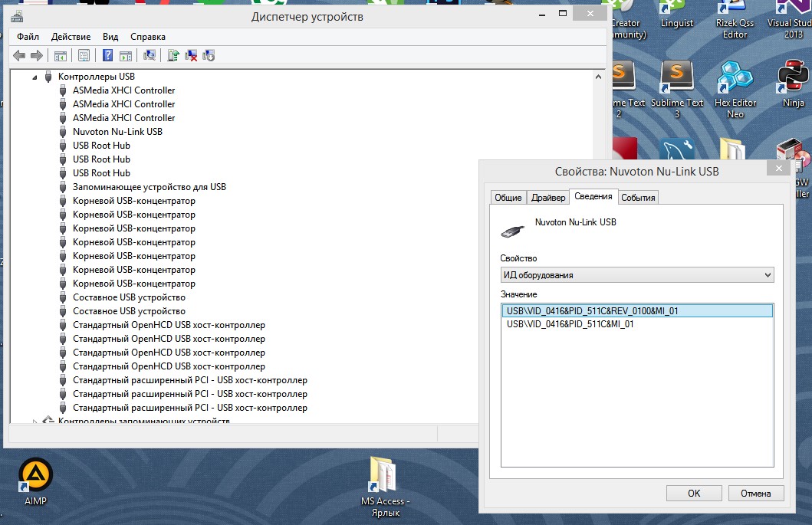Open Properties from the toolbar sheet icon
The image size is (812, 525).
click(84, 55)
